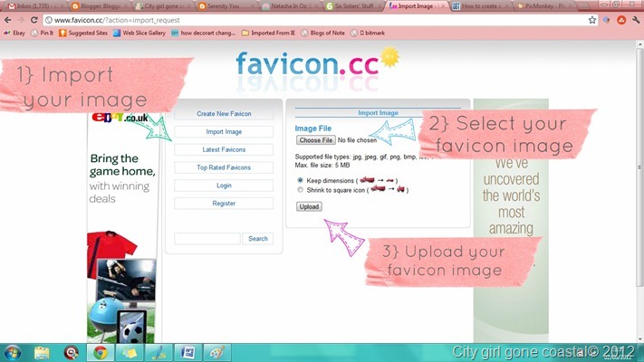644x362 pixels.
Task: Click the quill pen taskbar icon
Action: (159, 353)
